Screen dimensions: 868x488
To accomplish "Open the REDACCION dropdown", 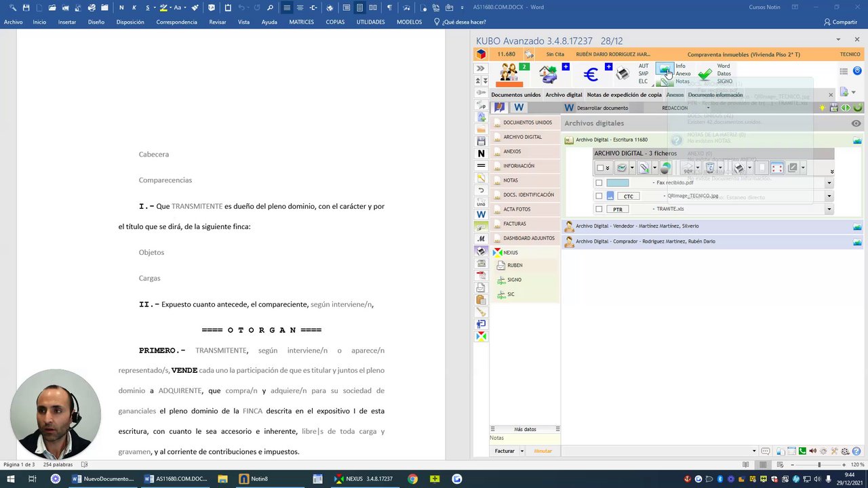I will point(708,108).
